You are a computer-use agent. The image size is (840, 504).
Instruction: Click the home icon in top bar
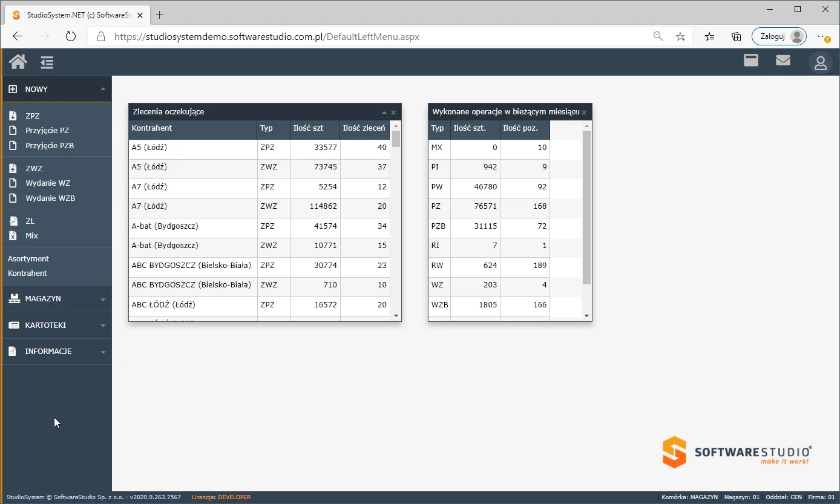[18, 62]
